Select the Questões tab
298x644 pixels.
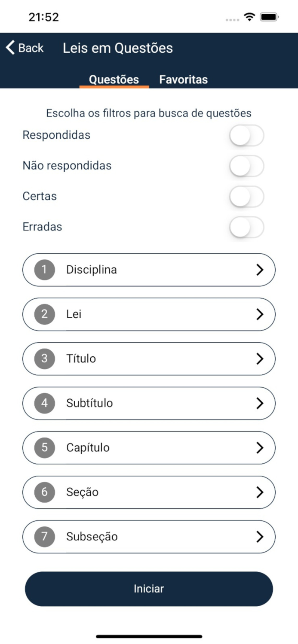(x=114, y=79)
